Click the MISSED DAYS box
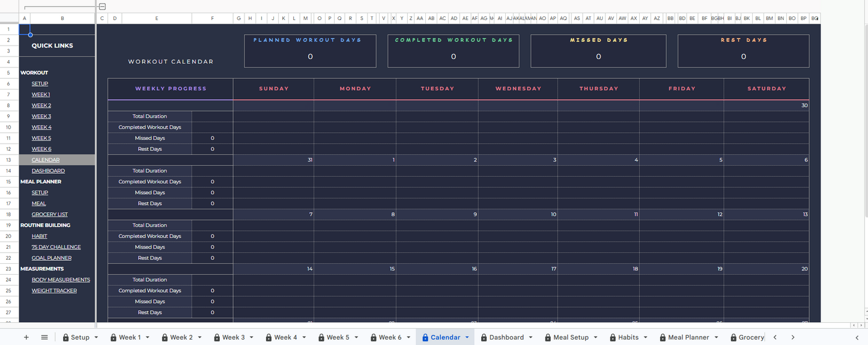Image resolution: width=868 pixels, height=345 pixels. (x=598, y=50)
